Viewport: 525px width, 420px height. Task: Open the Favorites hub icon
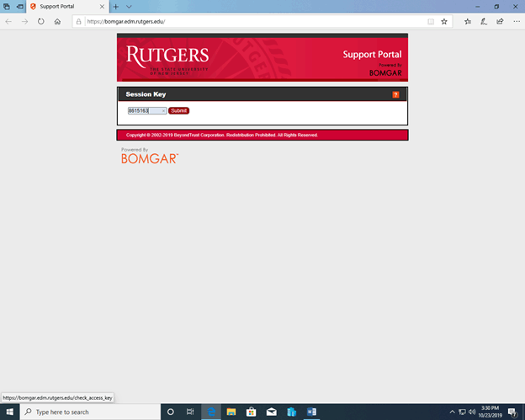click(x=468, y=21)
